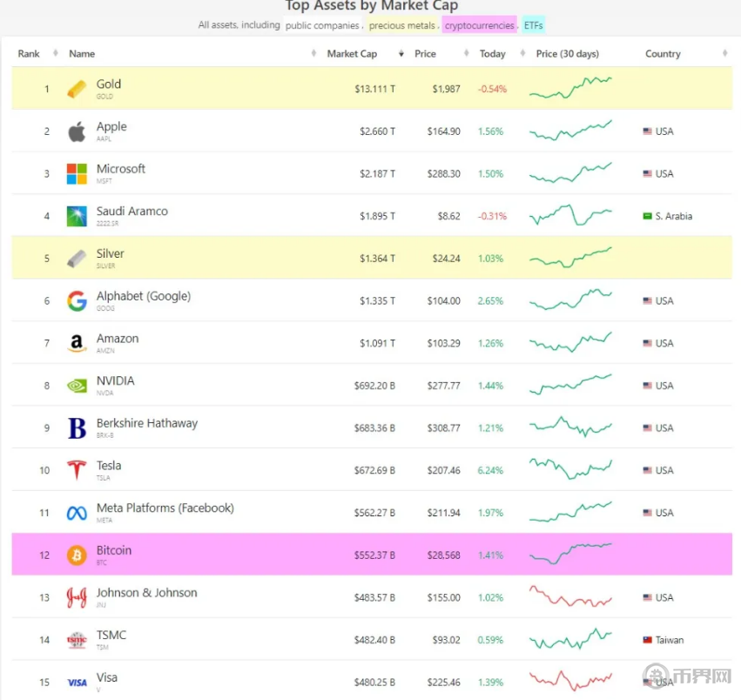Click Apple's price $164.90

pos(444,131)
